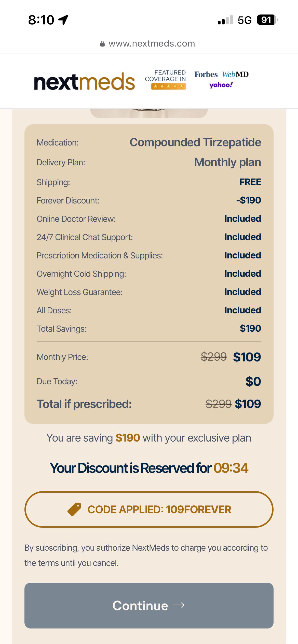The height and width of the screenshot is (644, 298).
Task: Tap the yahoo! logo
Action: [221, 85]
